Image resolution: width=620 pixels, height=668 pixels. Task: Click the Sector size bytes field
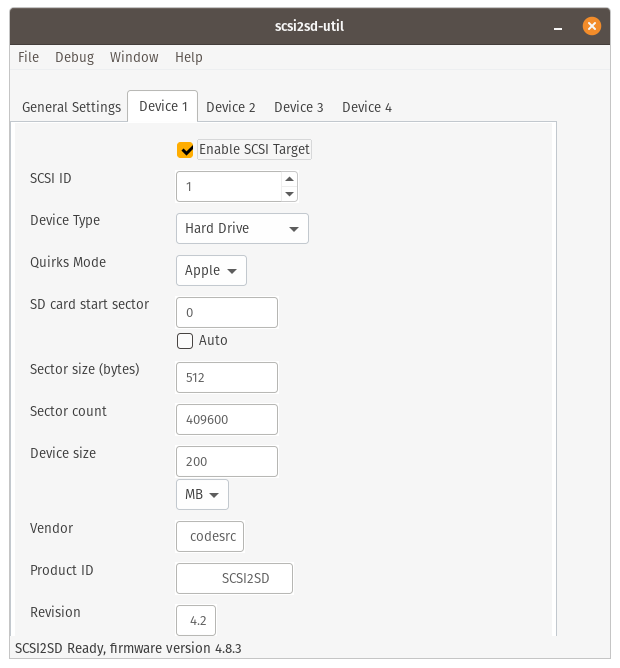coord(227,377)
